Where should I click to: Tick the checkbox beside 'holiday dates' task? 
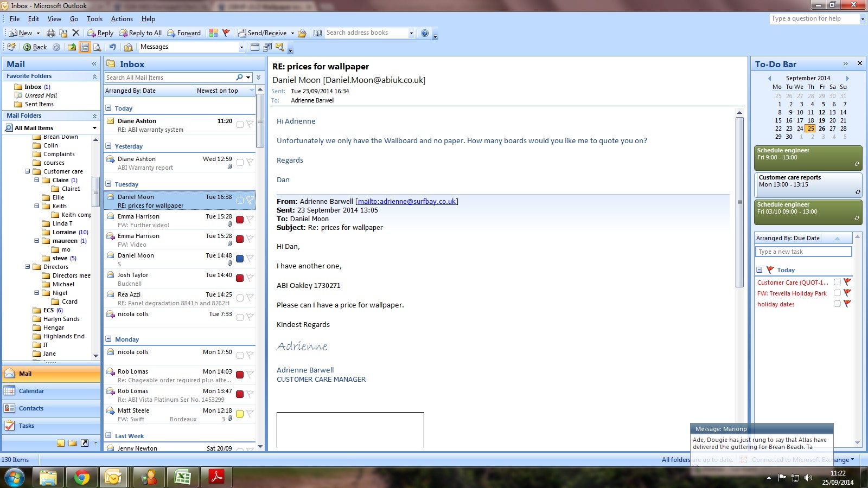pyautogui.click(x=837, y=304)
